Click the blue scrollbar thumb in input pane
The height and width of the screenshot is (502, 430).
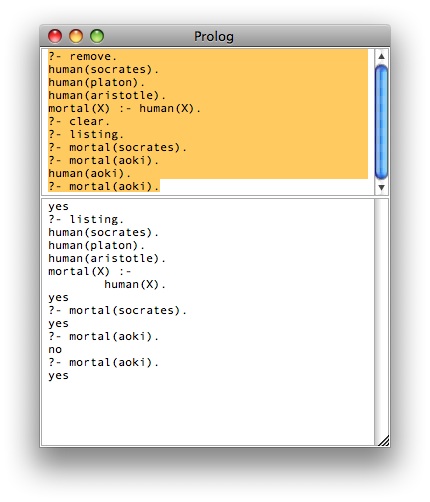tap(381, 122)
